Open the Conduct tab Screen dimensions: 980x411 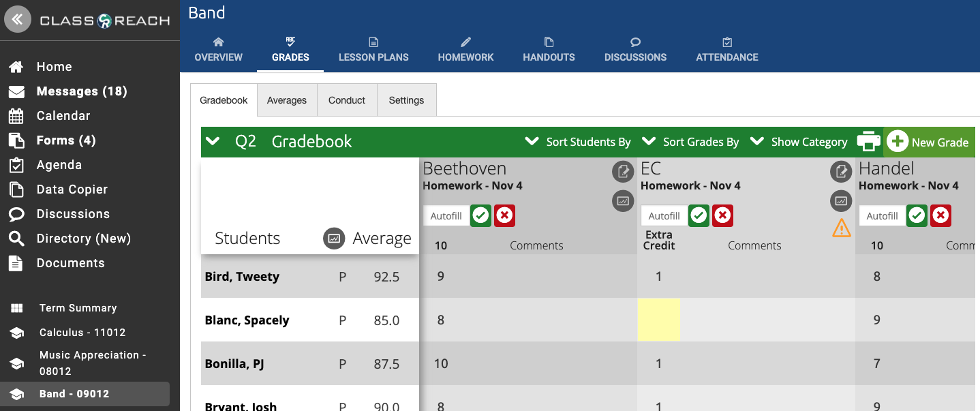point(346,100)
